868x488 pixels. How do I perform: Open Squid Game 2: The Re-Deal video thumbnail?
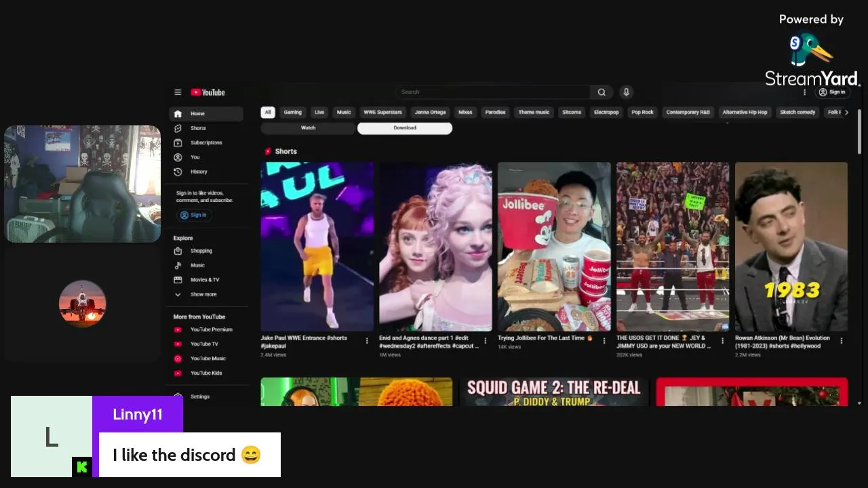tap(554, 392)
